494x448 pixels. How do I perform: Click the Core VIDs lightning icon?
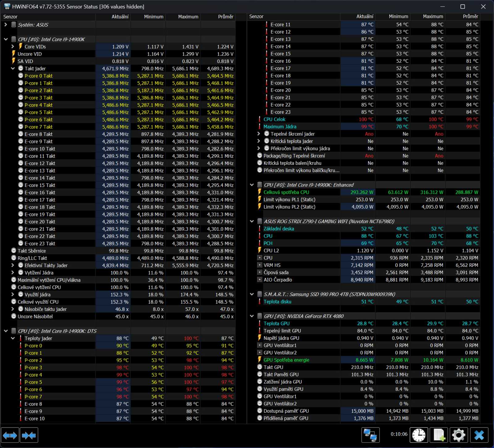(x=21, y=46)
